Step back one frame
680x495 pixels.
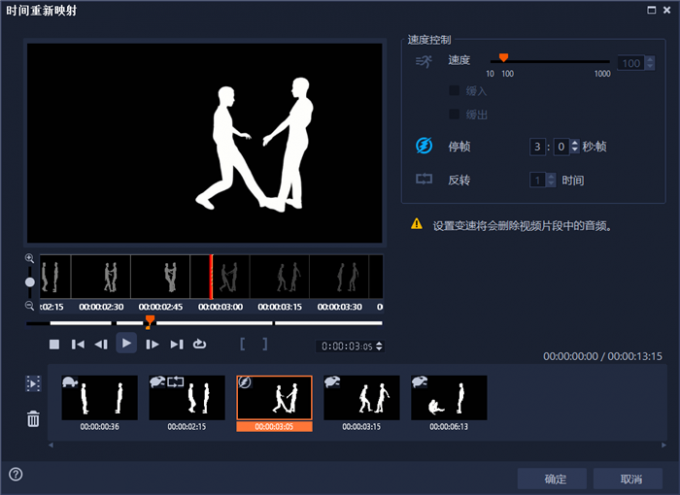101,345
